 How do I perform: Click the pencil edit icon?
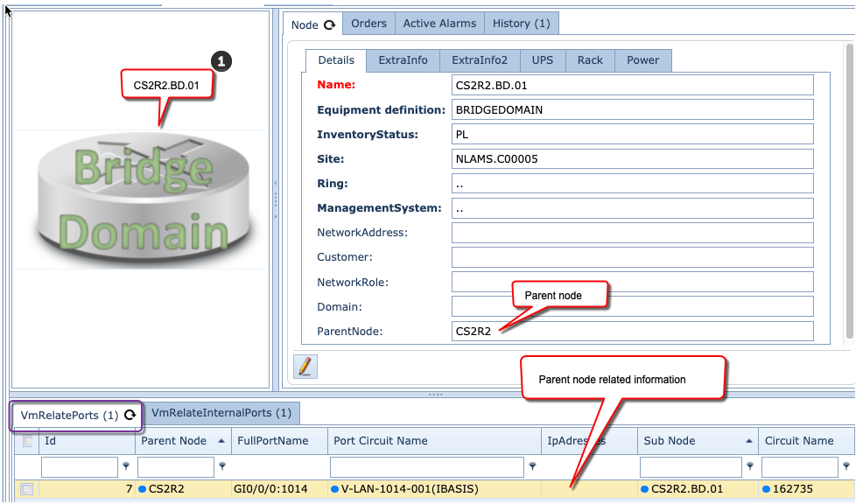click(305, 366)
